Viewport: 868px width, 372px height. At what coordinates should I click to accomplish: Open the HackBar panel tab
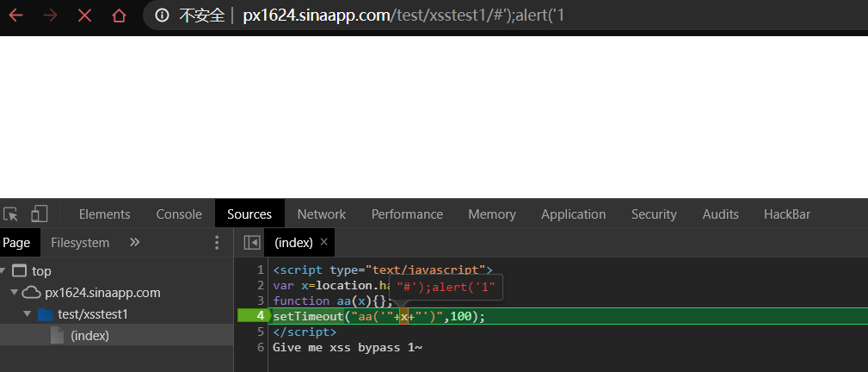[786, 214]
